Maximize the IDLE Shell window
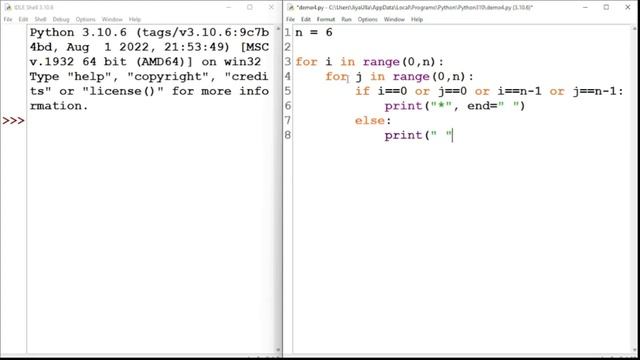The width and height of the screenshot is (640, 360). click(x=250, y=7)
